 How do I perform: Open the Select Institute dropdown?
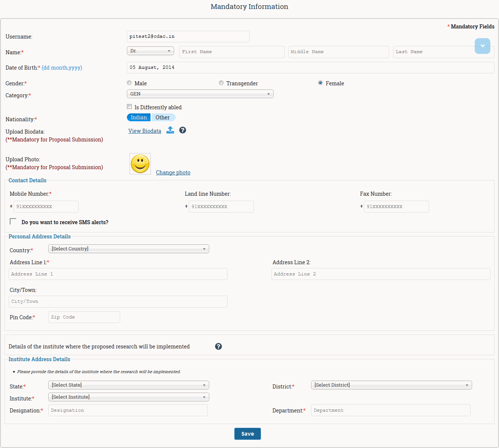(x=128, y=397)
